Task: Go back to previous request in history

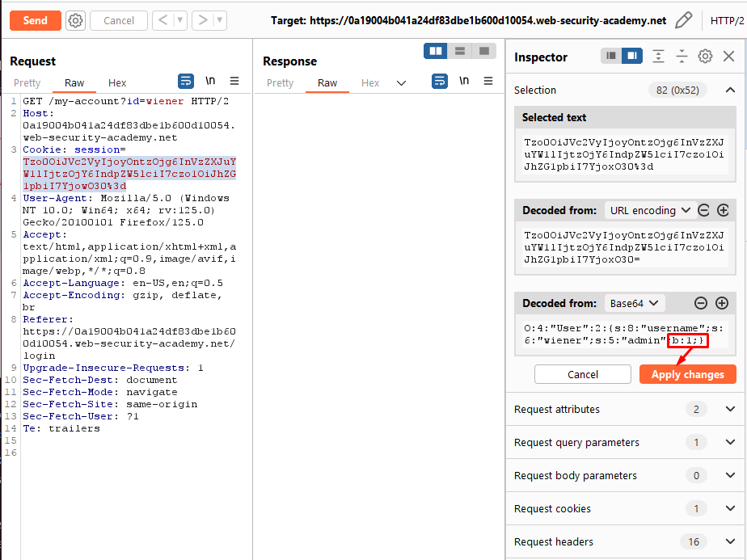Action: tap(163, 20)
